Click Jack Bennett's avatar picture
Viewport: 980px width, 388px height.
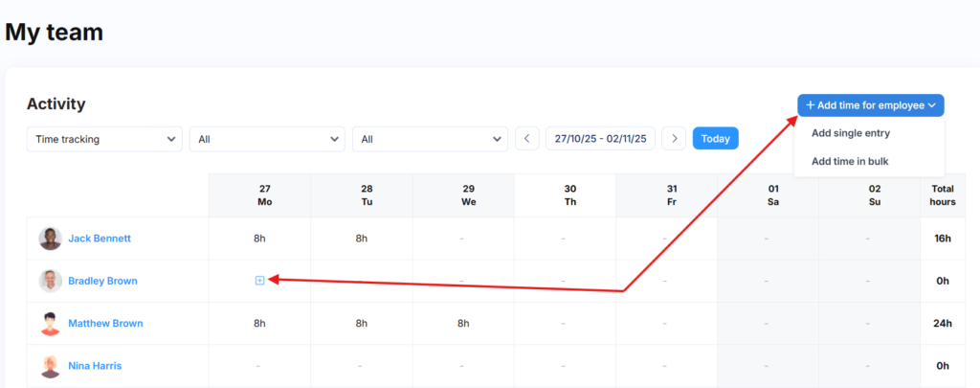(50, 239)
